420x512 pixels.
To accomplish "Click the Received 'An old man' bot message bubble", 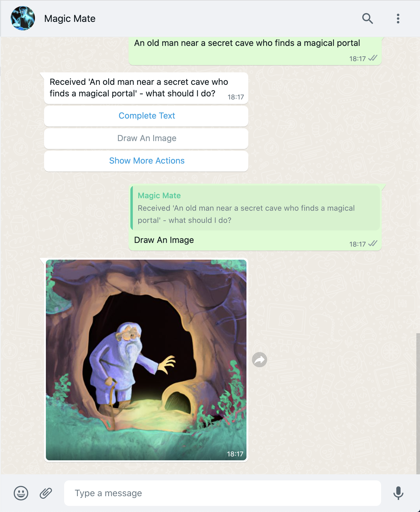I will tap(146, 88).
